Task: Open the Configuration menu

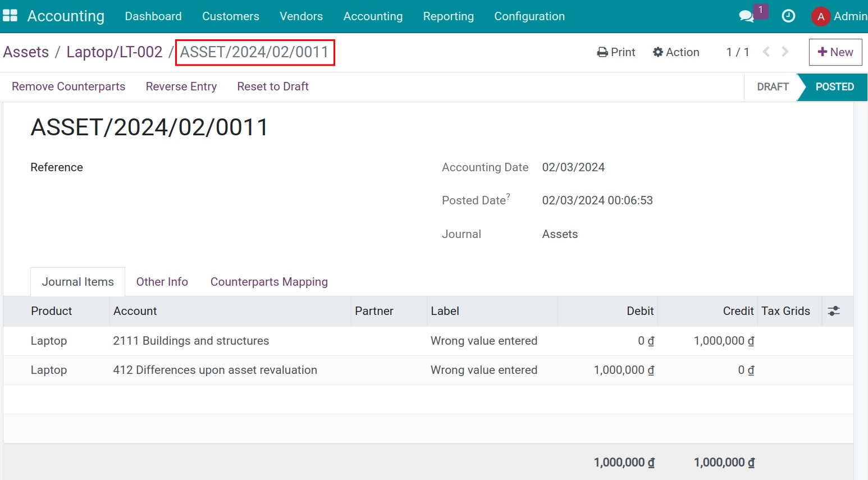Action: [x=529, y=16]
